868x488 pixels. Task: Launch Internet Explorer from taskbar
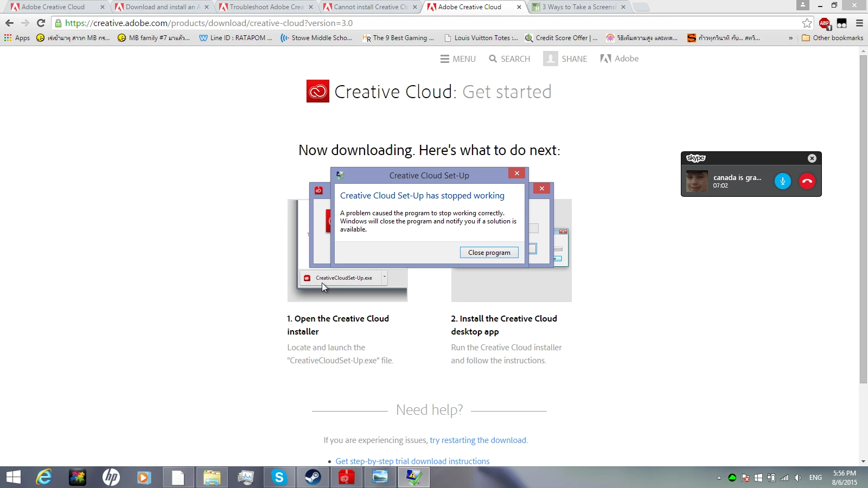pos(44,477)
